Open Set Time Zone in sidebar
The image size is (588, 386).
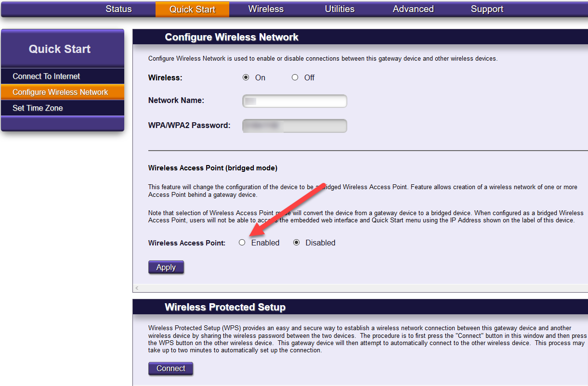click(x=38, y=108)
